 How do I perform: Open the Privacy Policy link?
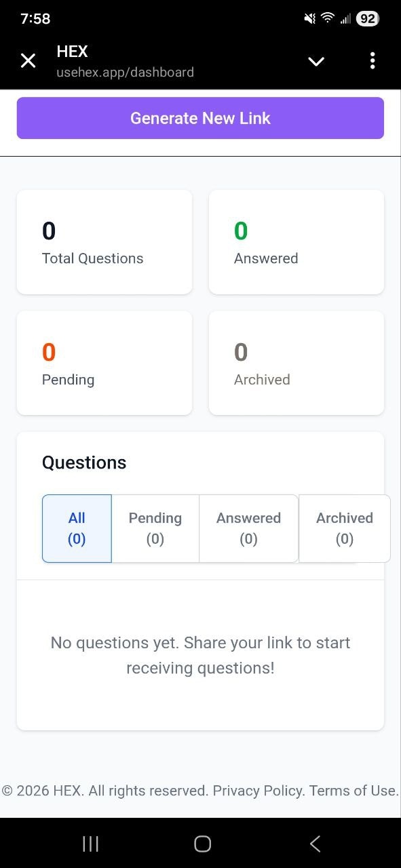click(257, 790)
